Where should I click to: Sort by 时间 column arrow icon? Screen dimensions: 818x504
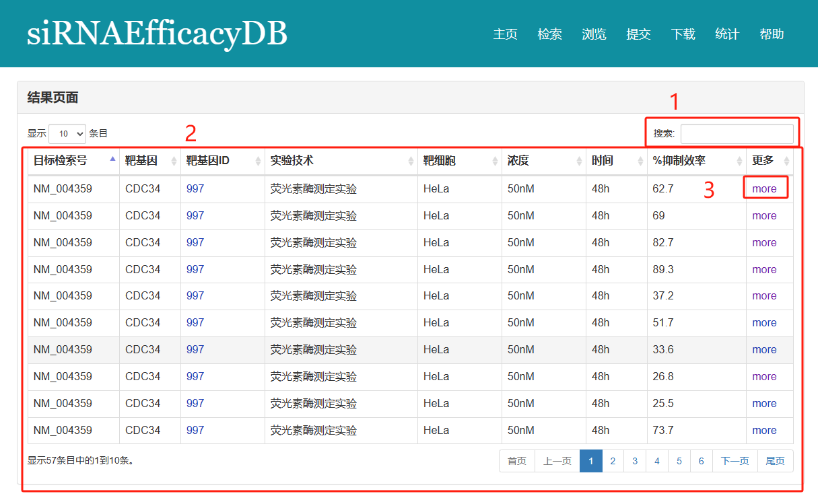click(640, 161)
